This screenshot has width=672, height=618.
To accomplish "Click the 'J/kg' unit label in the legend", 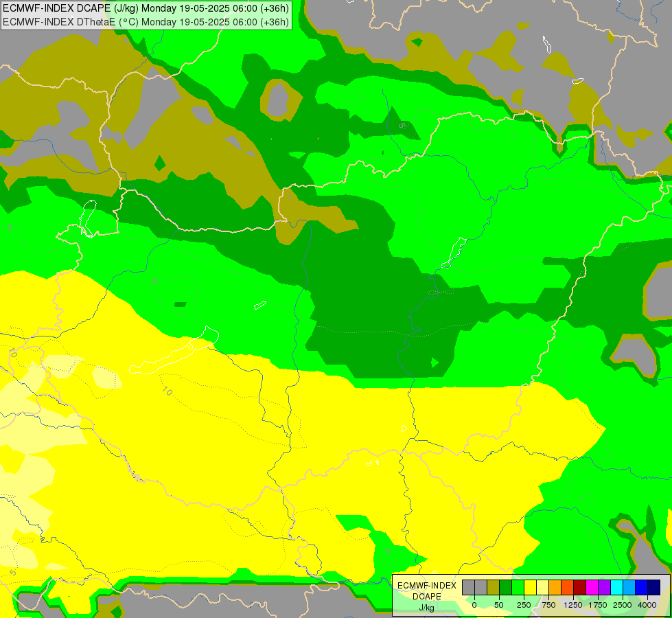I will (426, 608).
